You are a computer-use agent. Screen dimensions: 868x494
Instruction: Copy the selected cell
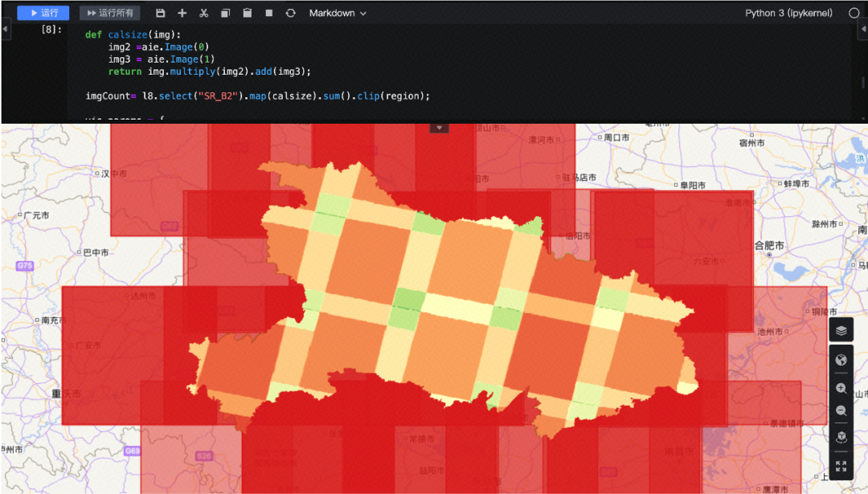point(227,13)
